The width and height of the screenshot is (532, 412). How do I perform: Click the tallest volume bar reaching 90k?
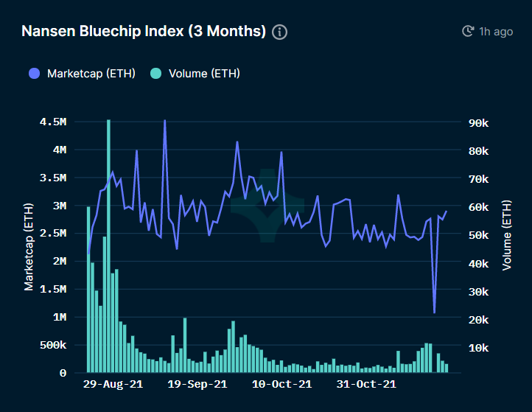click(x=108, y=246)
